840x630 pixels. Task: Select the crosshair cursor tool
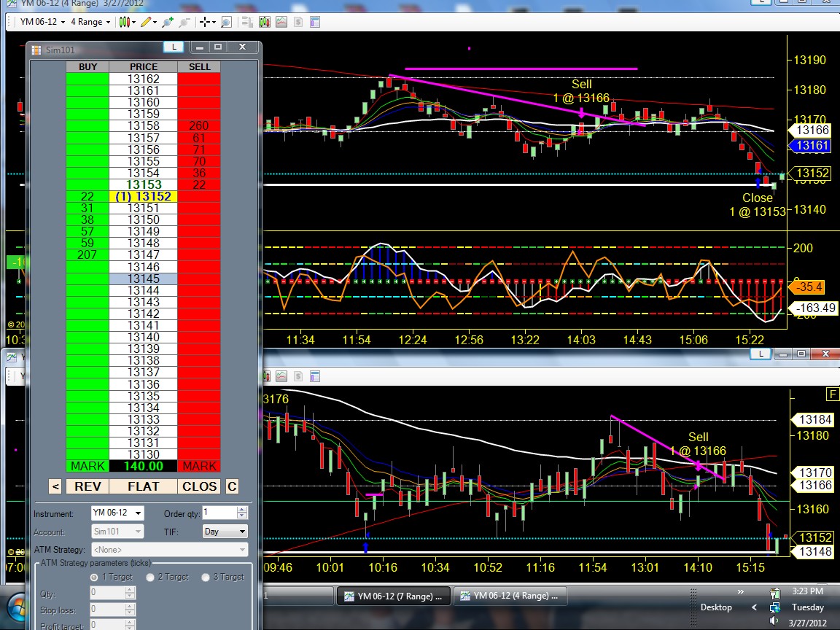(204, 22)
